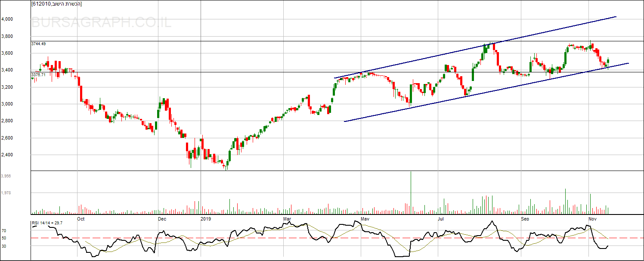
Task: Click the tallest green volume bar
Action: pyautogui.click(x=411, y=193)
